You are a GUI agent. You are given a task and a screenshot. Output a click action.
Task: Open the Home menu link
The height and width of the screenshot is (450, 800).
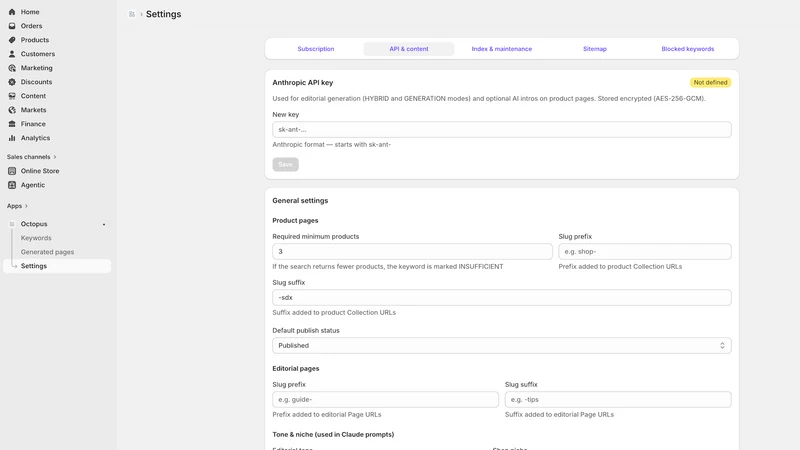(x=30, y=12)
